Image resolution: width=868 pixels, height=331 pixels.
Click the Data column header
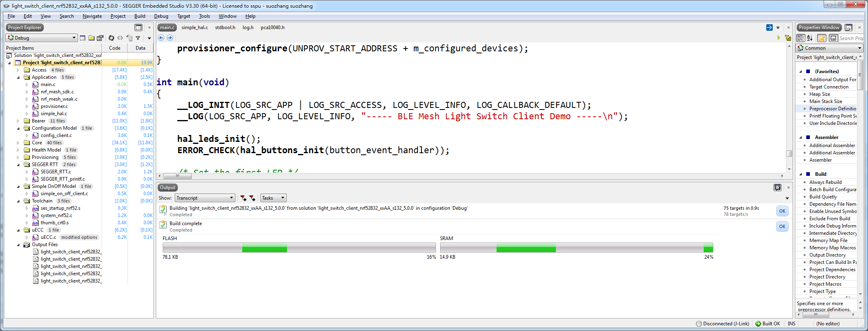(140, 48)
